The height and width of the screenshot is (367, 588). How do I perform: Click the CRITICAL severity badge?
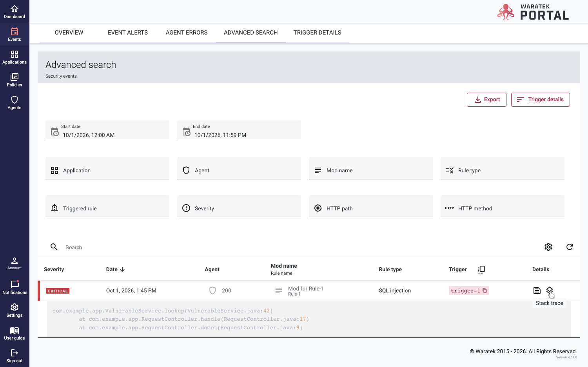pos(58,291)
